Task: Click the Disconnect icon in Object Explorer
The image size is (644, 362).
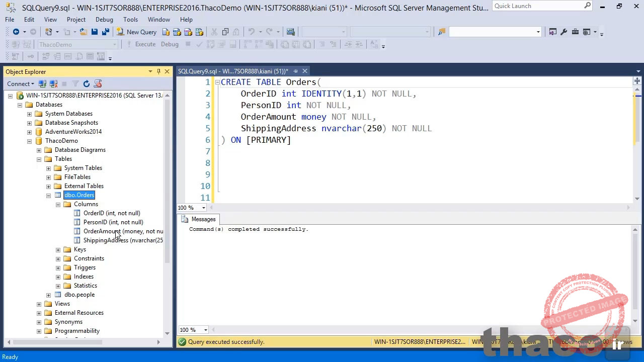Action: [x=53, y=83]
